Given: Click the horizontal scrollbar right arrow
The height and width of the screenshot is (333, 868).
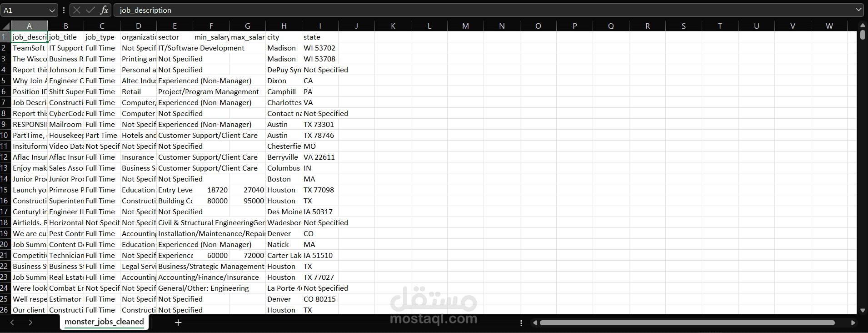Looking at the screenshot, I should 853,323.
